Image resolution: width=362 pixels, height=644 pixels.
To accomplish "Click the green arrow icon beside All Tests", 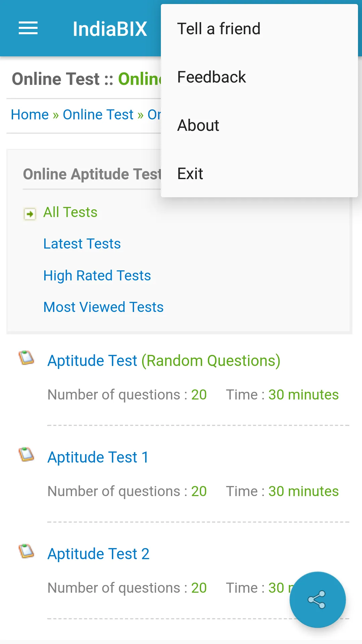I will (30, 214).
